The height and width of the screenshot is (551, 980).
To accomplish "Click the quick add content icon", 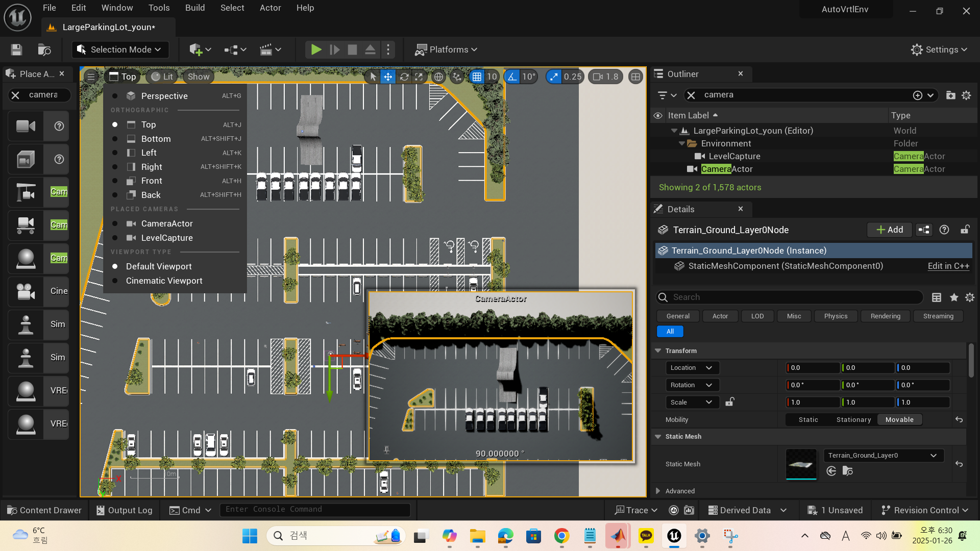I will 196,49.
